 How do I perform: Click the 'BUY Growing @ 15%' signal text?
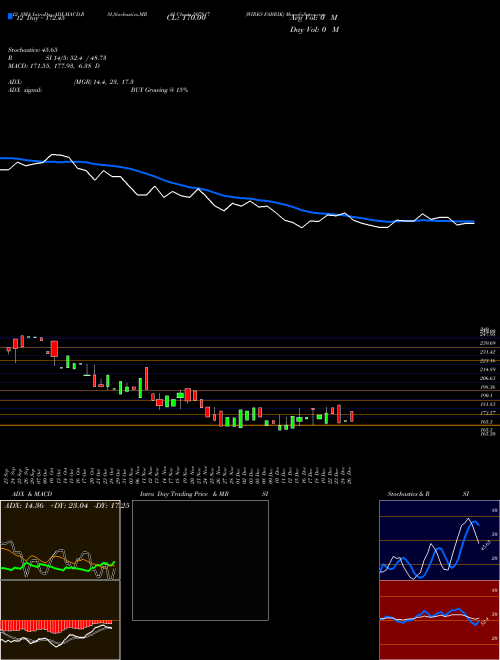159,90
